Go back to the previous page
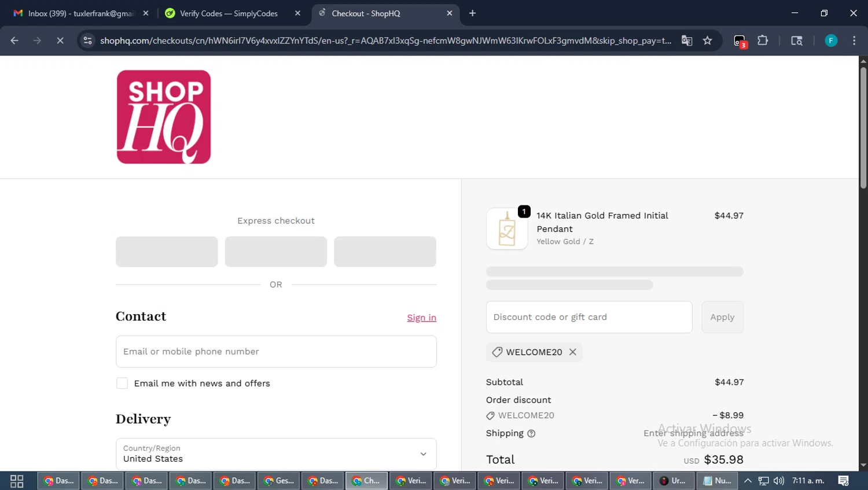The image size is (868, 490). pos(14,40)
